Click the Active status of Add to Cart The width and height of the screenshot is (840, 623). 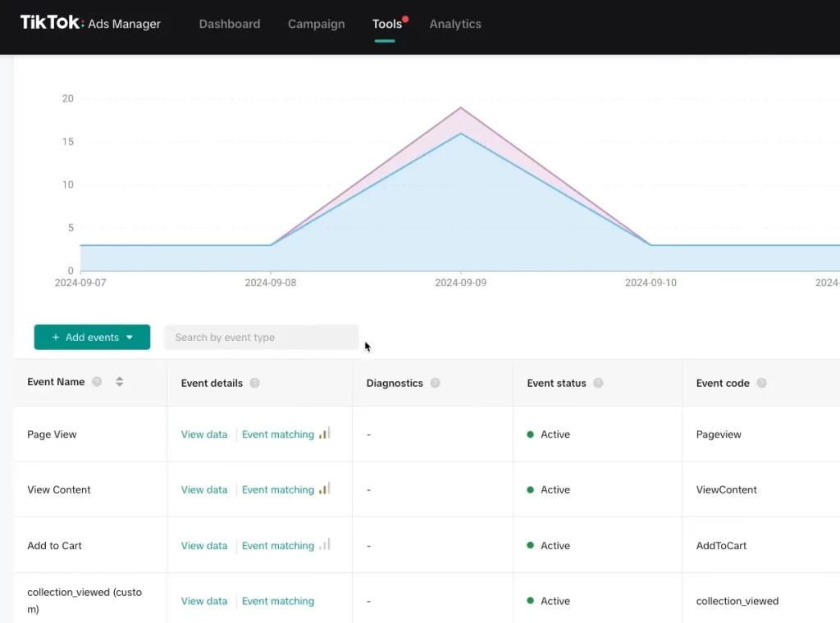pos(549,545)
